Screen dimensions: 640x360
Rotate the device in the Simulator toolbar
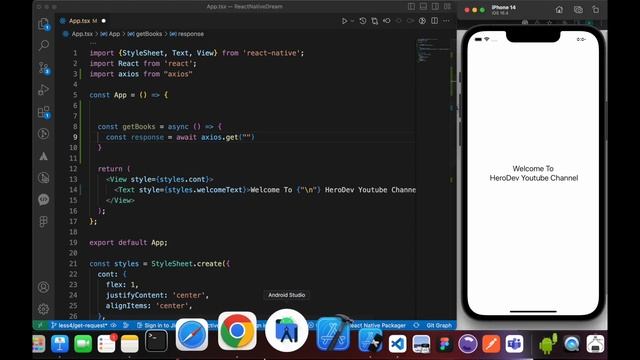pos(596,10)
